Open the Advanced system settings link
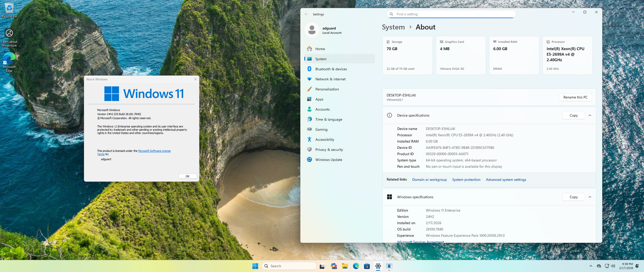The width and height of the screenshot is (644, 272). click(x=506, y=179)
